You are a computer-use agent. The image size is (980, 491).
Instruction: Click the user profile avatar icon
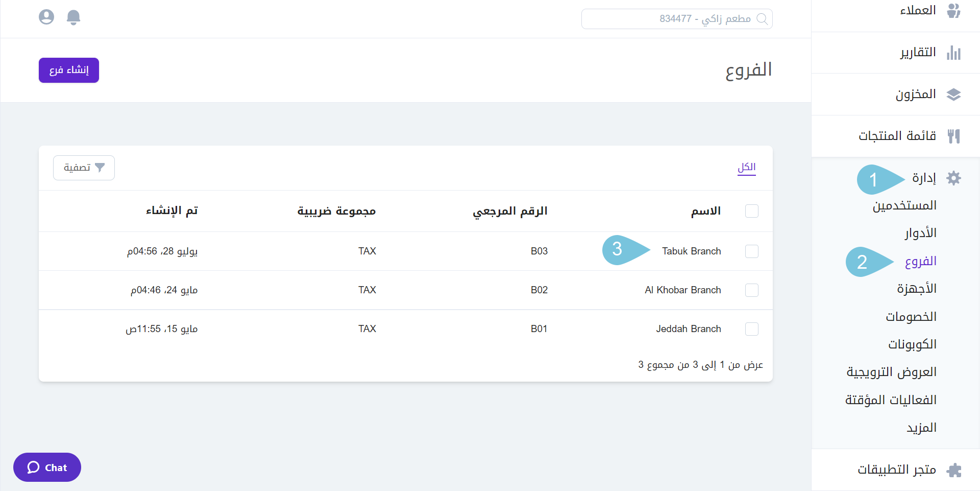click(46, 17)
